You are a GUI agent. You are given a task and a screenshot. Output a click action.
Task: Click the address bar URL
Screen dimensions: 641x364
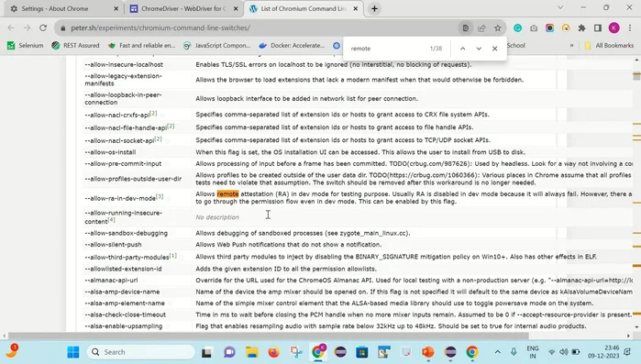(160, 28)
